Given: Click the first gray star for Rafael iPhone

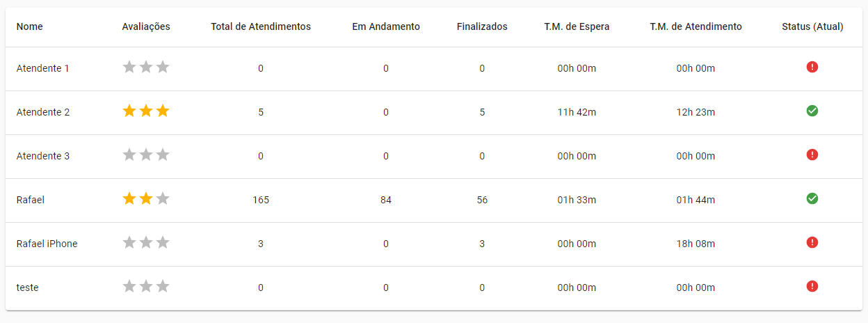Looking at the screenshot, I should pyautogui.click(x=129, y=243).
